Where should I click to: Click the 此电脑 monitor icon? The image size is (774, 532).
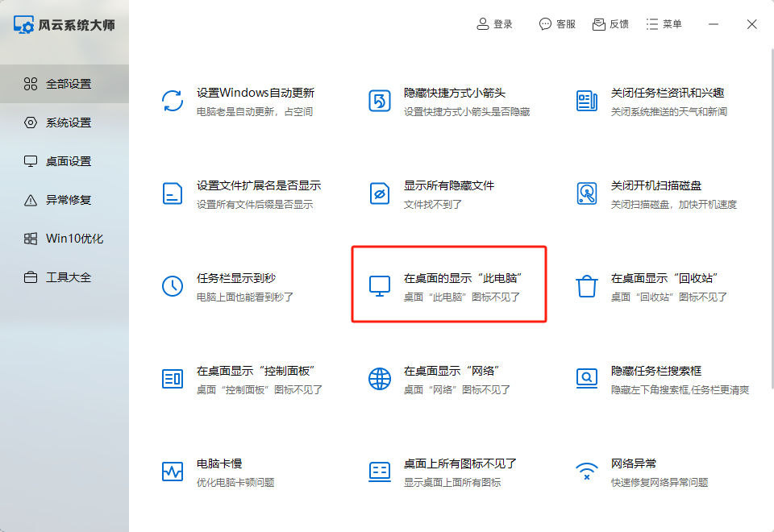pyautogui.click(x=380, y=286)
